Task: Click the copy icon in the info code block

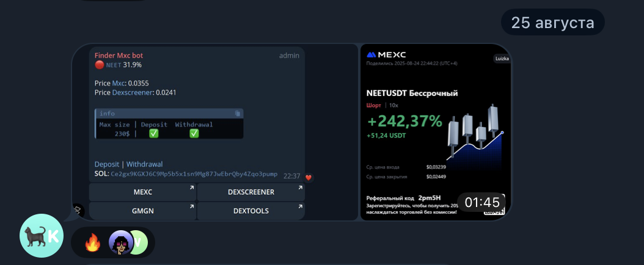Action: (238, 114)
